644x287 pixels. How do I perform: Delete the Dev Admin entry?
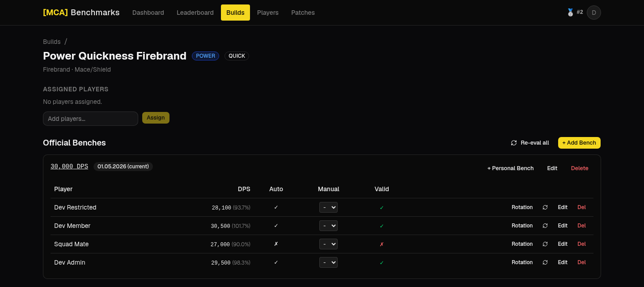point(581,262)
